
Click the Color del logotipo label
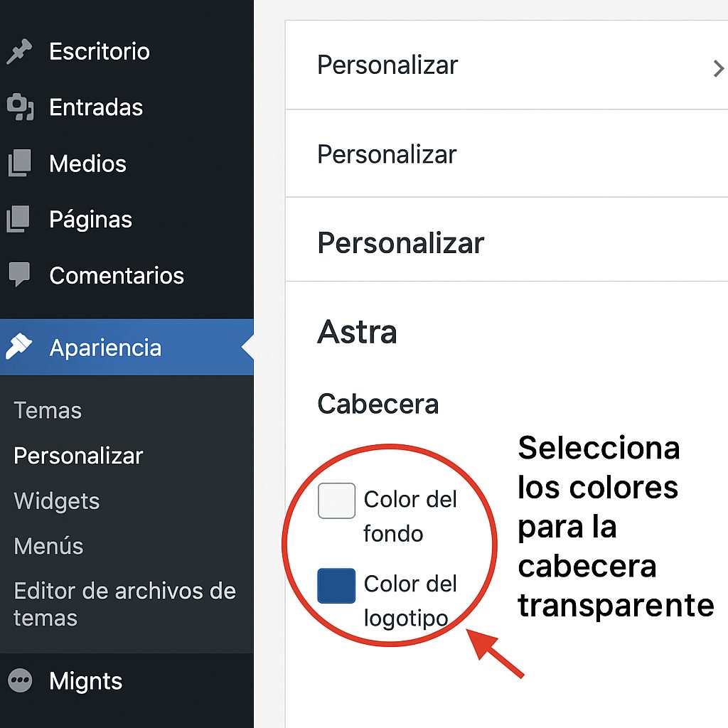tap(409, 600)
